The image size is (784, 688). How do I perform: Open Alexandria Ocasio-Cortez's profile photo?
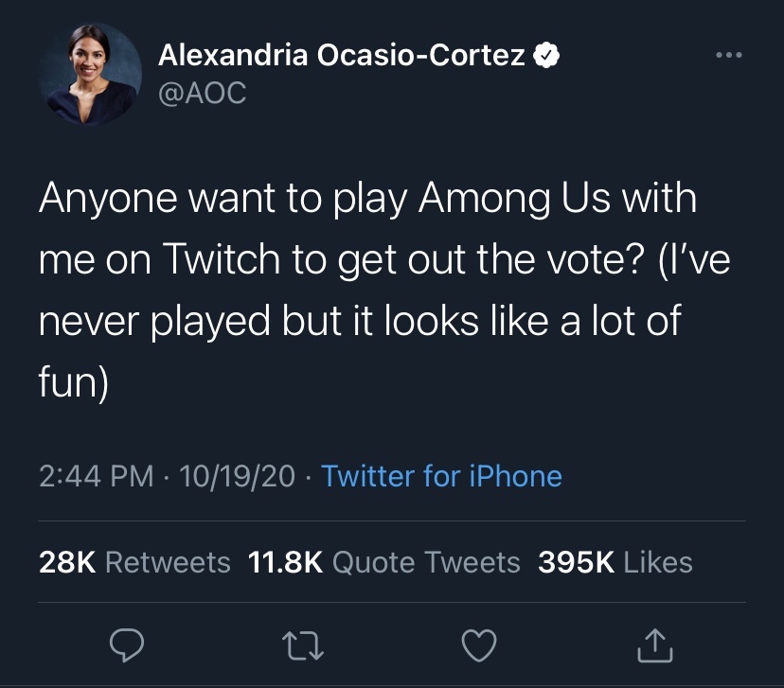pyautogui.click(x=90, y=74)
